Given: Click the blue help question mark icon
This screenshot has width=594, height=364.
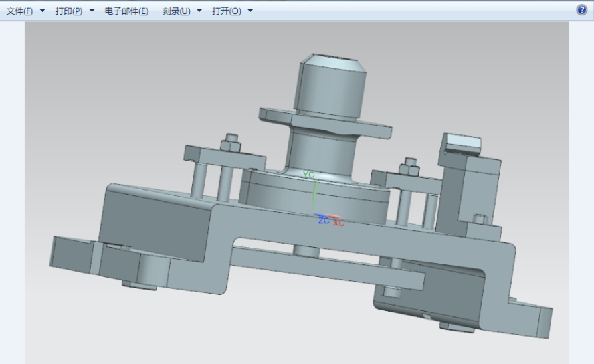Looking at the screenshot, I should coord(581,10).
